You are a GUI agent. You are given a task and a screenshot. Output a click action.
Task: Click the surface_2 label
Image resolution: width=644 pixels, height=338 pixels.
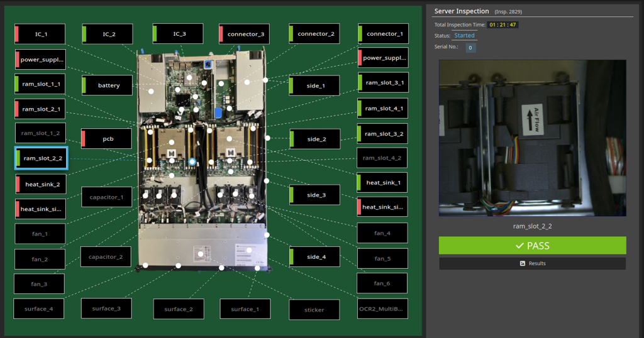tap(179, 309)
